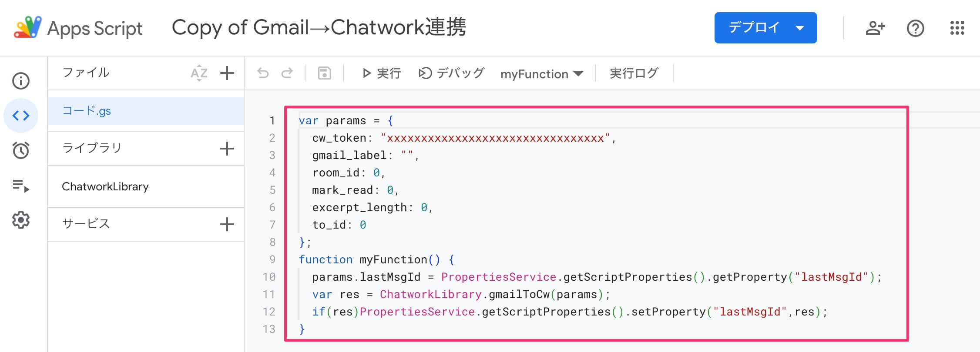Click the excerpt_length value on line 6
980x352 pixels.
tap(424, 208)
